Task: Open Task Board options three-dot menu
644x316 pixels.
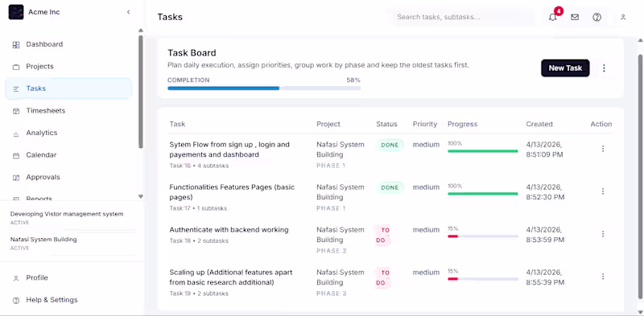Action: click(x=604, y=68)
